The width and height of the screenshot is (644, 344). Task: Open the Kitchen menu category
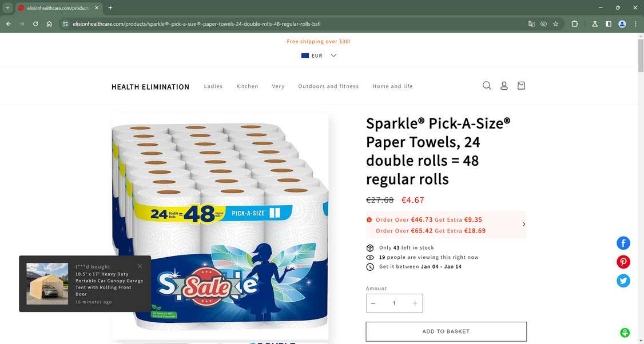coord(247,86)
